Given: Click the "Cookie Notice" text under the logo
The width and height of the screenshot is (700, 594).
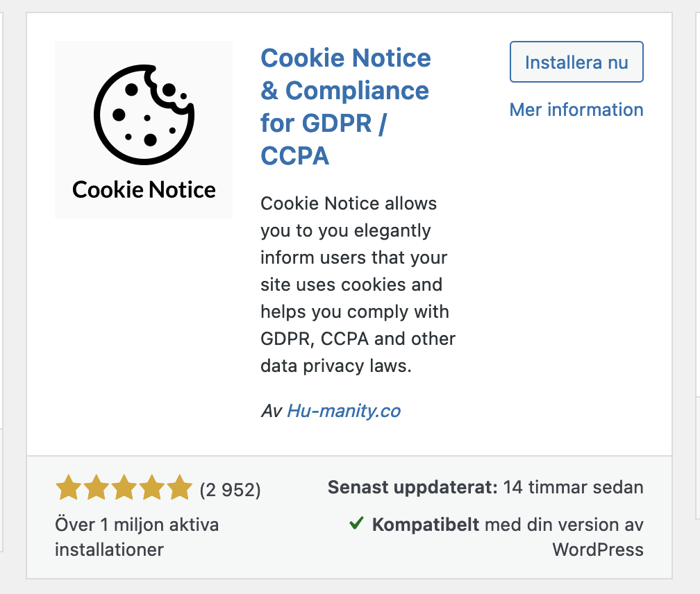Looking at the screenshot, I should click(x=144, y=190).
